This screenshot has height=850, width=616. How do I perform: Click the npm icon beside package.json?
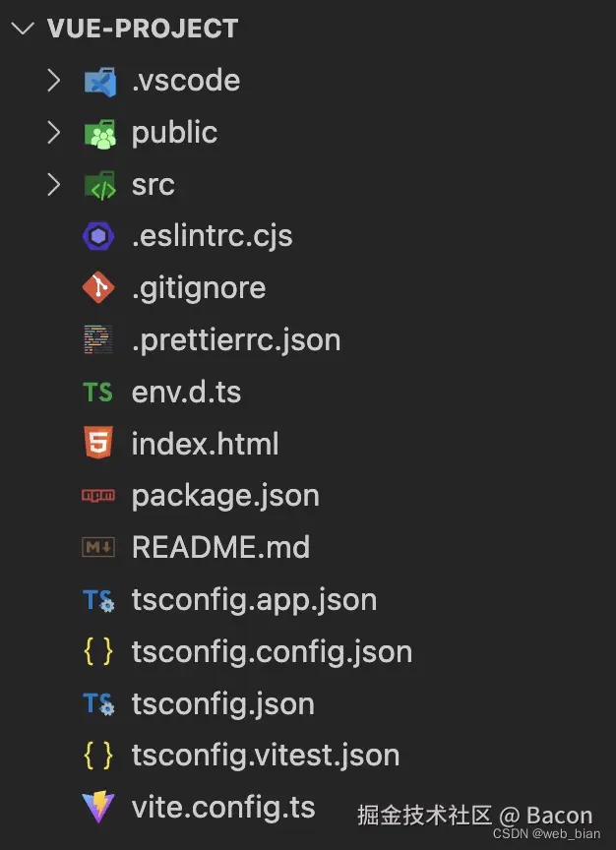pos(98,496)
